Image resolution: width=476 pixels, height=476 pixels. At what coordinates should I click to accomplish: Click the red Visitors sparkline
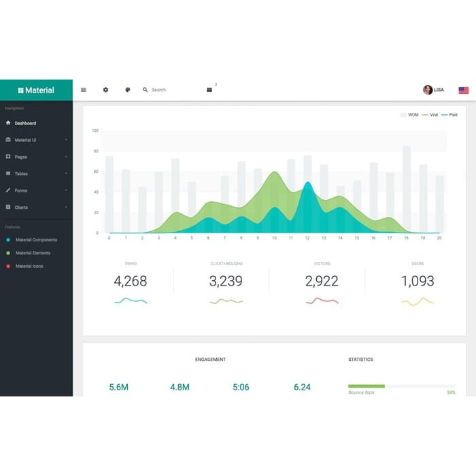coord(322,301)
